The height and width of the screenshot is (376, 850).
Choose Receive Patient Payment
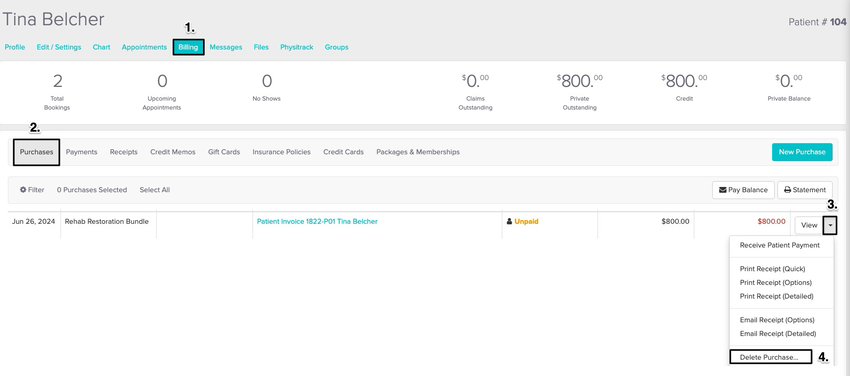[780, 245]
